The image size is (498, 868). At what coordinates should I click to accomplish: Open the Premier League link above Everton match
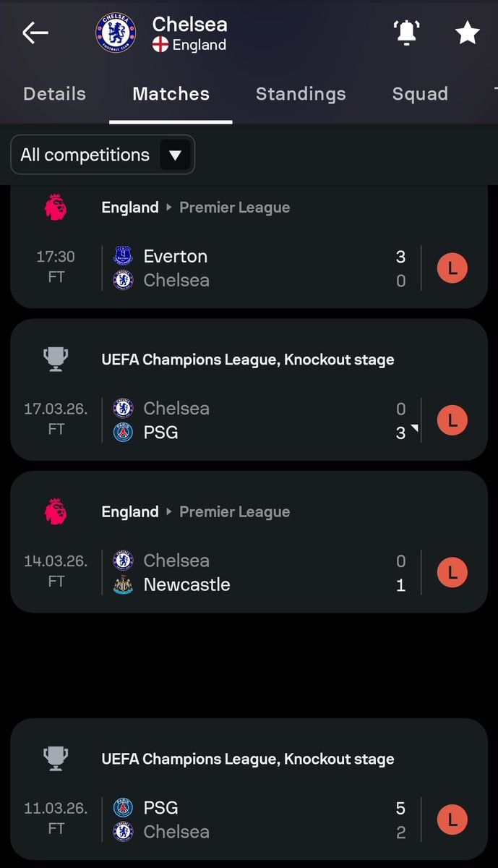click(235, 208)
